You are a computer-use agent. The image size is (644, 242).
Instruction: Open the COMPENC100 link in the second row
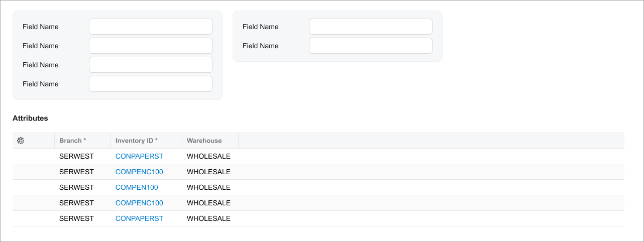point(139,172)
